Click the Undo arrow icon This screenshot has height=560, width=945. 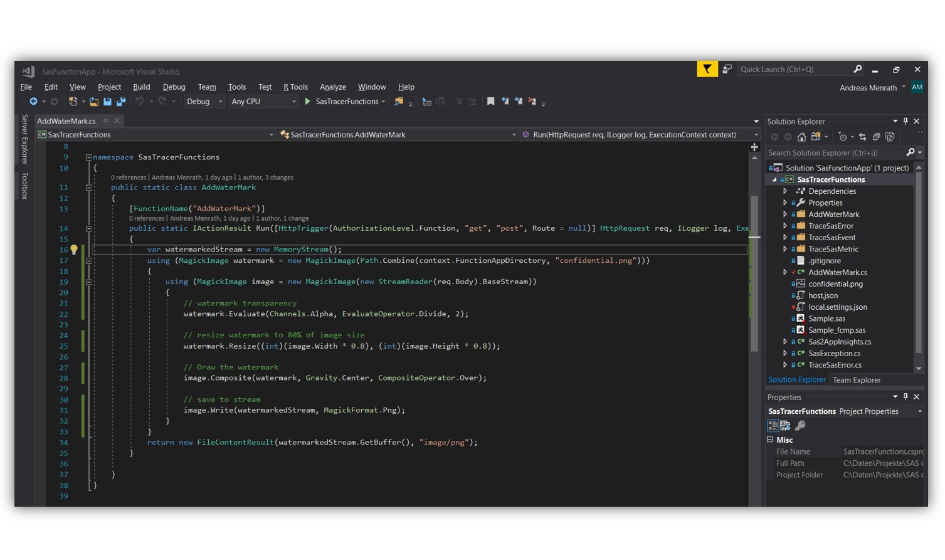tap(139, 102)
